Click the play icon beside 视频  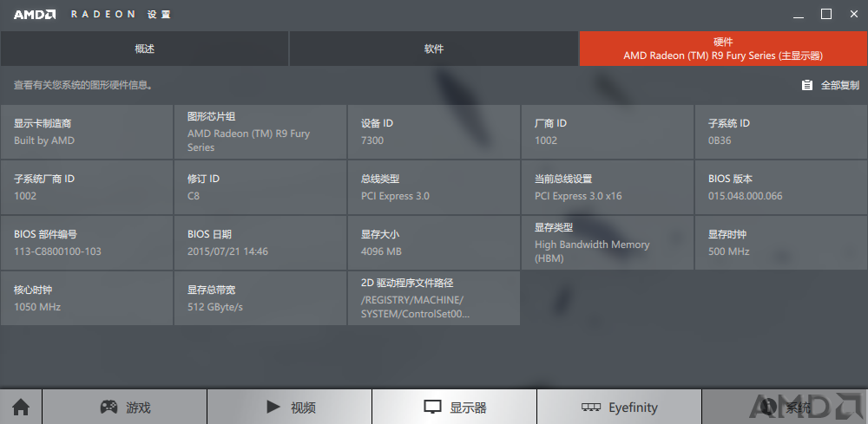click(x=273, y=407)
